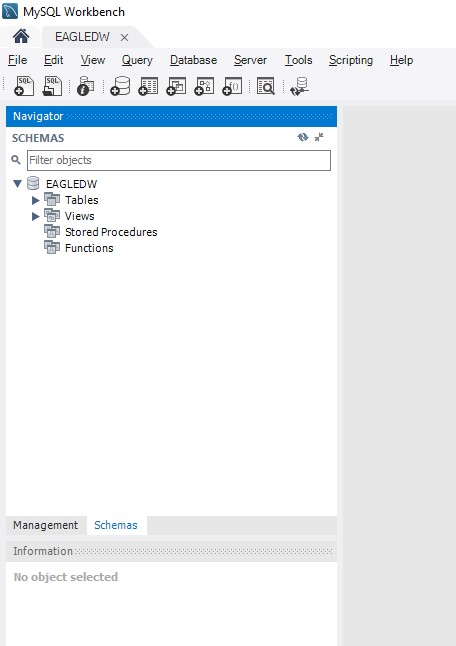Open the Edit menu
The height and width of the screenshot is (646, 456).
click(54, 60)
